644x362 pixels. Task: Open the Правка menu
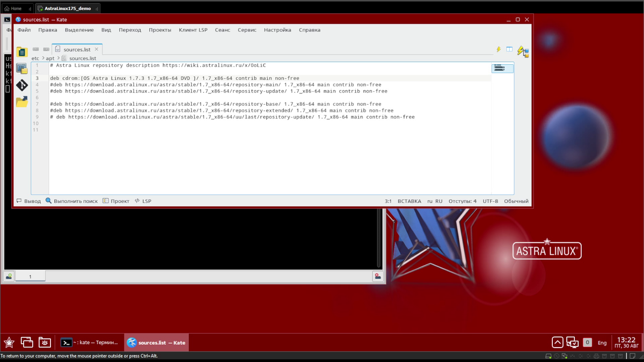click(x=48, y=30)
